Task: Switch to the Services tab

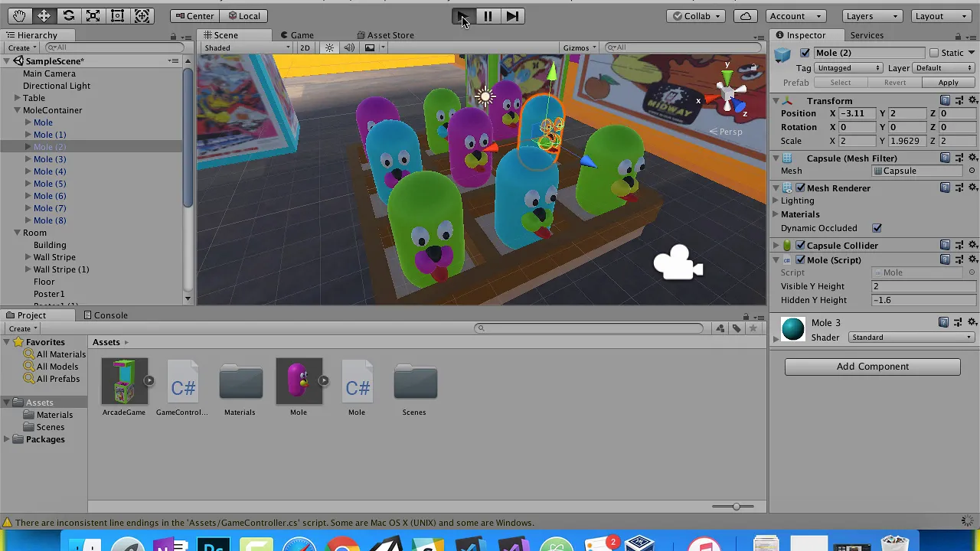Action: (x=867, y=35)
